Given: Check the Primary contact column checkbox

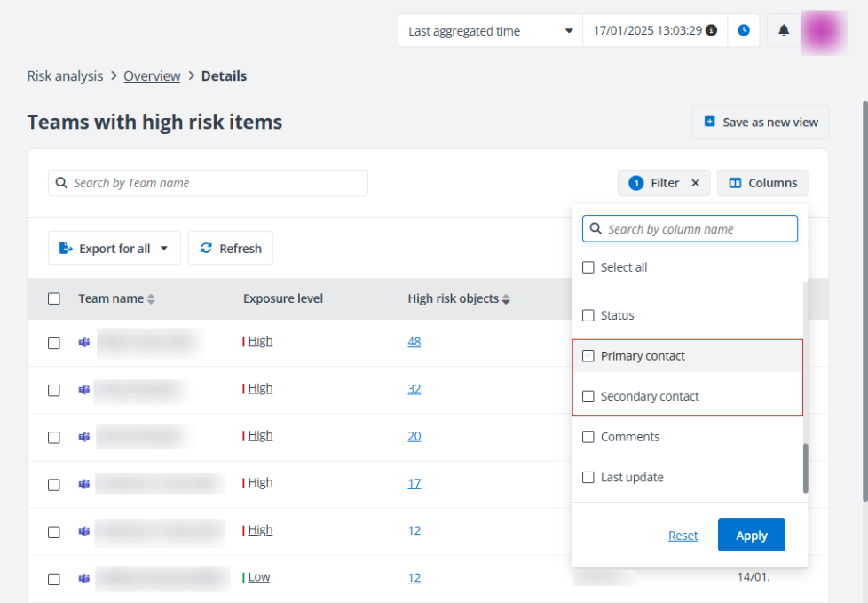Looking at the screenshot, I should [588, 356].
